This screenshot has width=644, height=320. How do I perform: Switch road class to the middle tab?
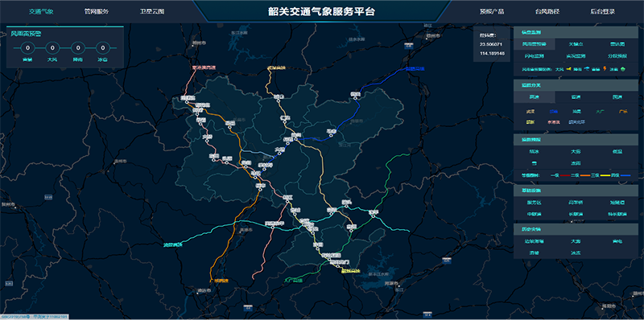click(x=576, y=96)
